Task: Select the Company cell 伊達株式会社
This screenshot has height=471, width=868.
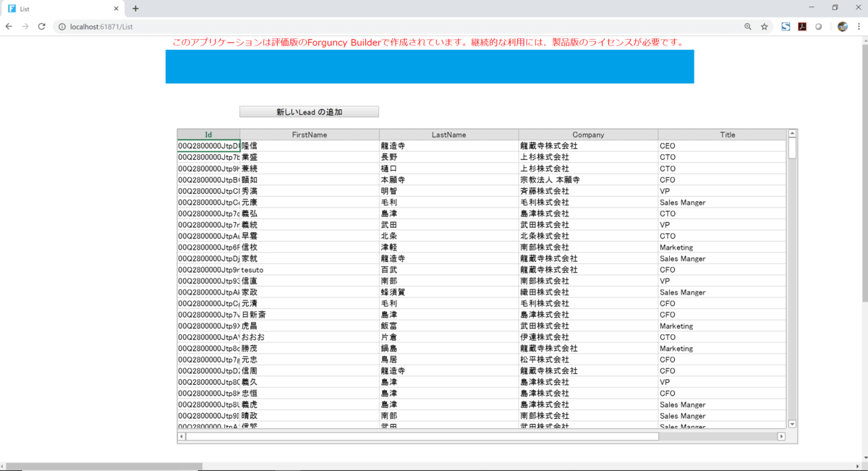Action: [588, 337]
